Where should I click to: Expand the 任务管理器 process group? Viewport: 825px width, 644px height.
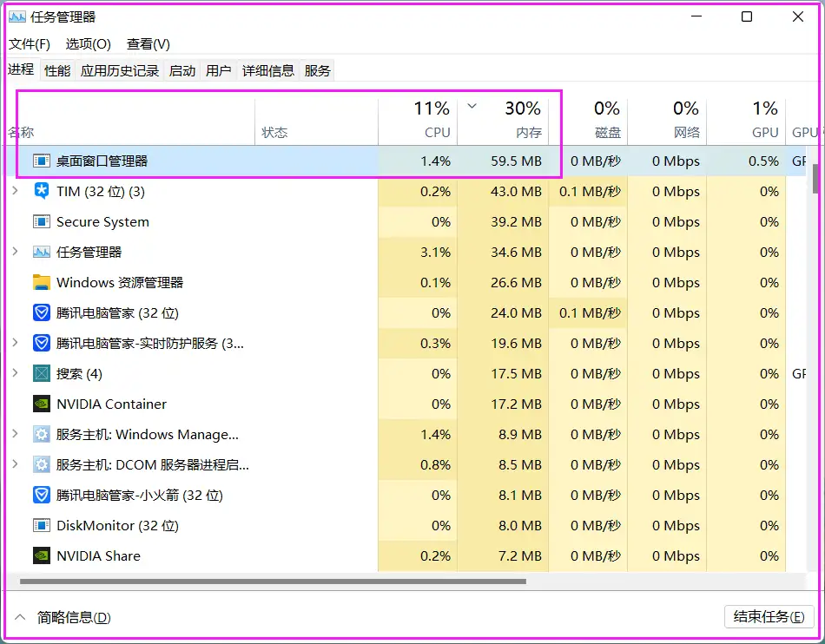click(x=16, y=252)
